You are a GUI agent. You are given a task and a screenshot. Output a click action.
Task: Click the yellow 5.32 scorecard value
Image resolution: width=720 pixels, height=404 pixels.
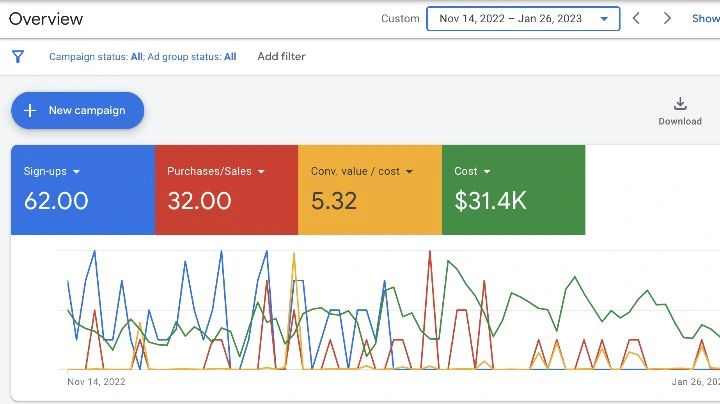(334, 201)
